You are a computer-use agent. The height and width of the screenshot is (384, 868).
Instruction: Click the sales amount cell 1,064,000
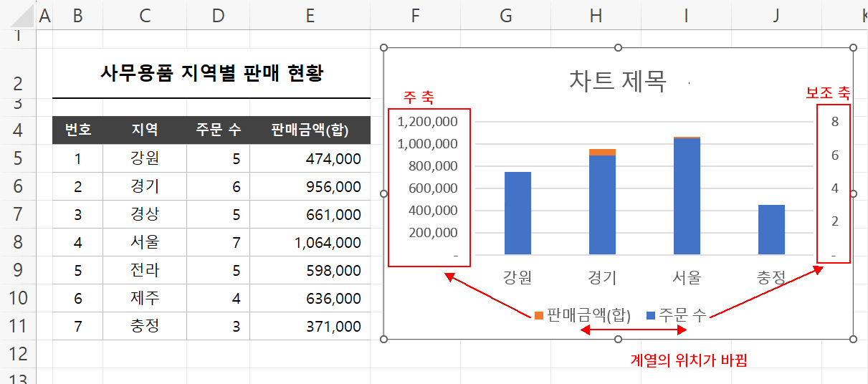310,242
